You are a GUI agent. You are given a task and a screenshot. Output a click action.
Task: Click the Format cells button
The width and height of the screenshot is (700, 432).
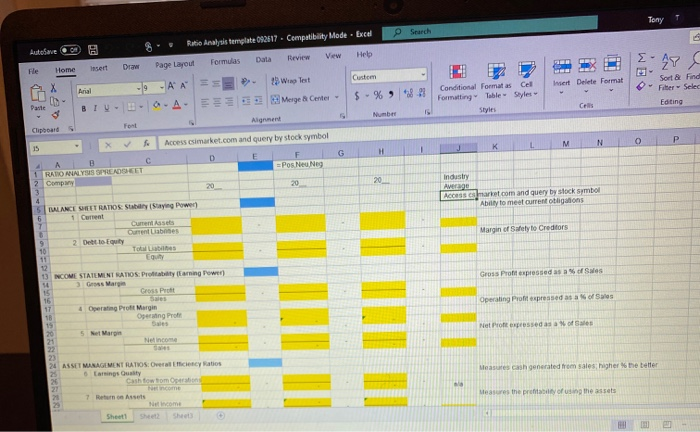612,72
